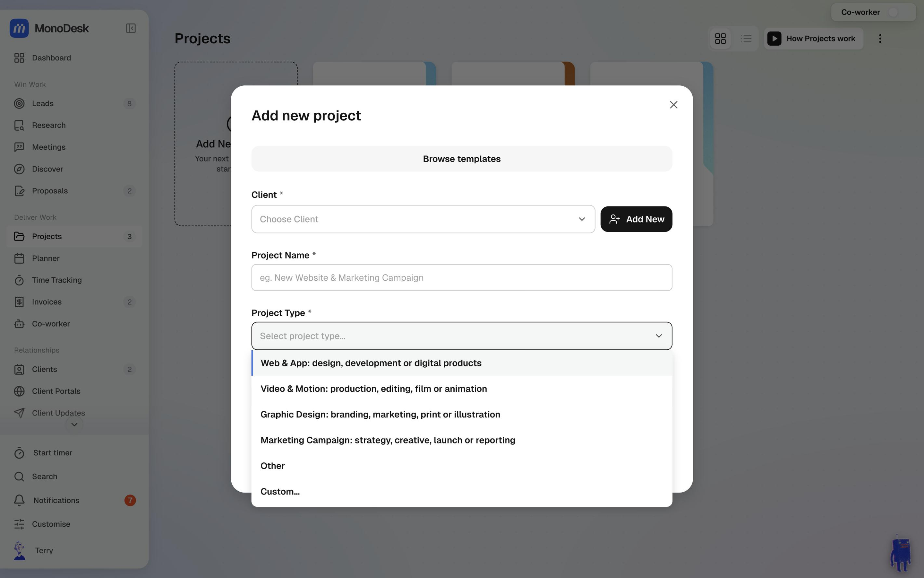Open Dashboard in the sidebar
Viewport: 924px width, 578px height.
point(74,58)
